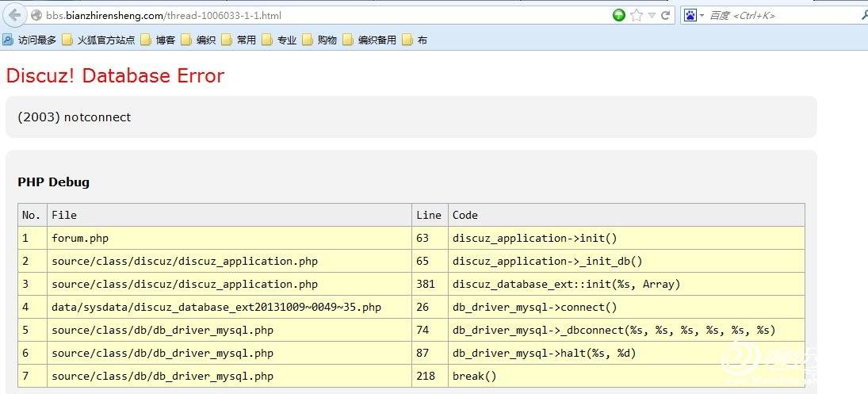Click the Baidu paw search engine icon
This screenshot has width=868, height=394.
690,16
